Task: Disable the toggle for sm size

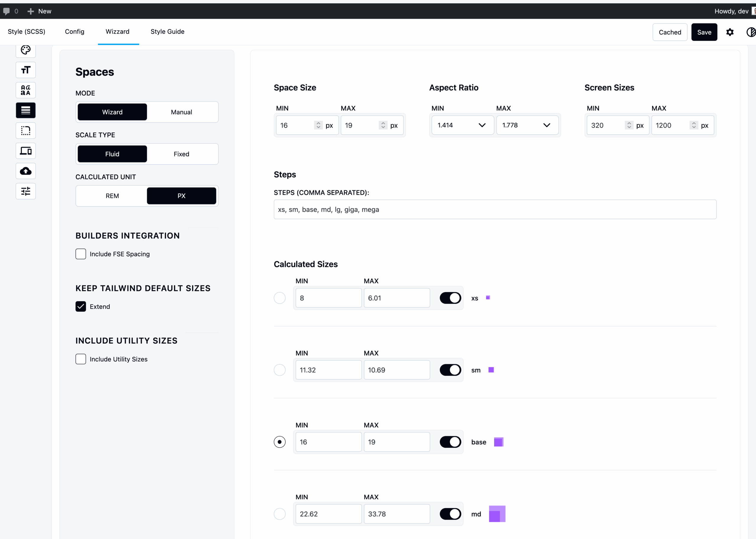Action: point(450,370)
